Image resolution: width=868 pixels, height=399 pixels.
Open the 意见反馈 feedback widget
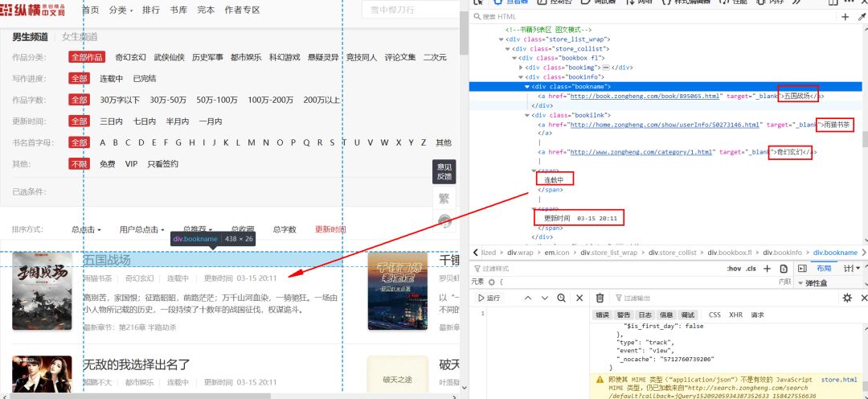coord(444,172)
